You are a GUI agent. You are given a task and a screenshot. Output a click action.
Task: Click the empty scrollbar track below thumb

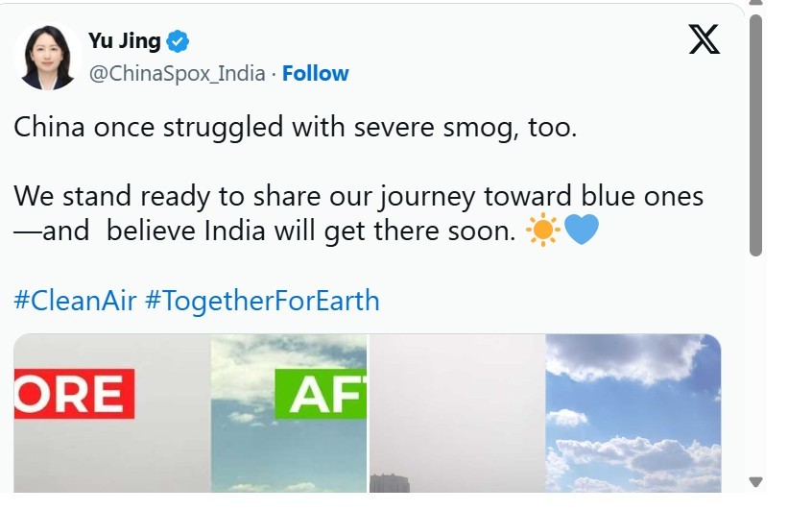755,365
